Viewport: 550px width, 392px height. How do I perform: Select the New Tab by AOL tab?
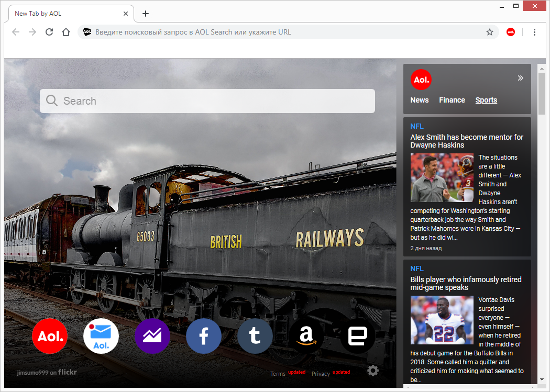tap(71, 14)
